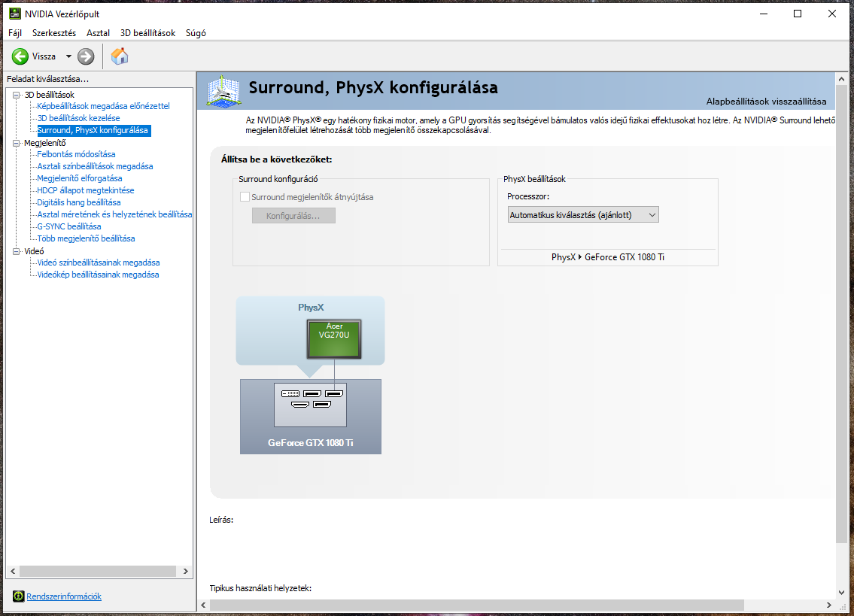Open 3D beállítások kezelése
Viewport: 854px width, 616px height.
tap(78, 118)
